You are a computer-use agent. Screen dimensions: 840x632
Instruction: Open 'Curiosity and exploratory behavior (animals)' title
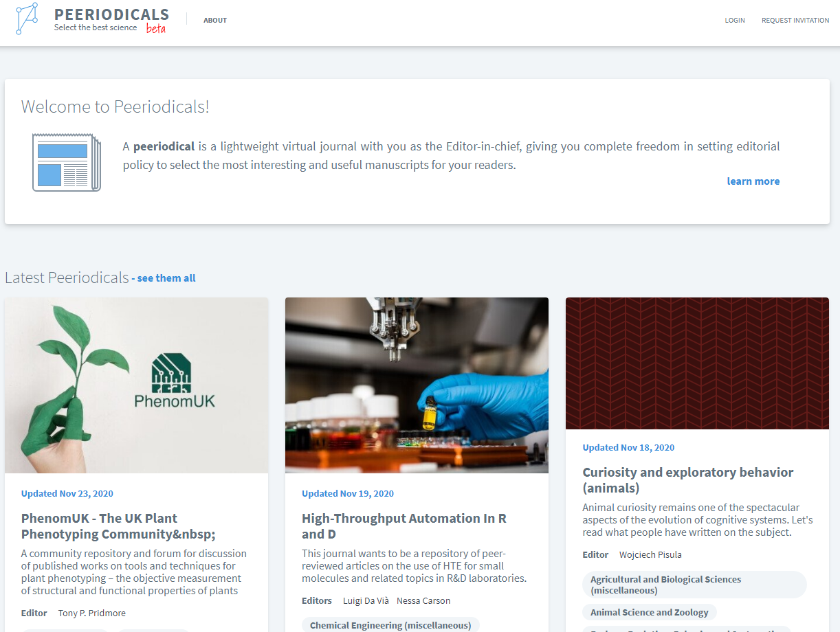[688, 480]
